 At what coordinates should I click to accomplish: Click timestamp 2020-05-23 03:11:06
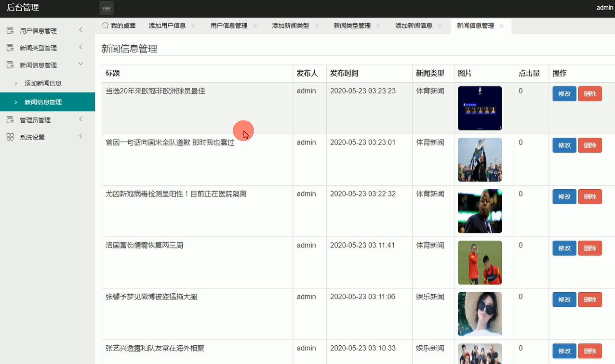point(363,297)
